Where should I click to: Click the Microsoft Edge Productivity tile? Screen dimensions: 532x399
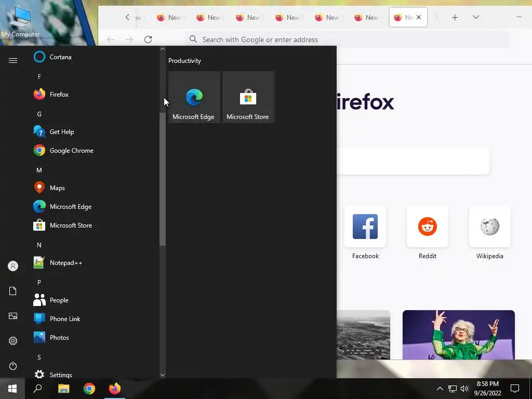click(x=194, y=97)
